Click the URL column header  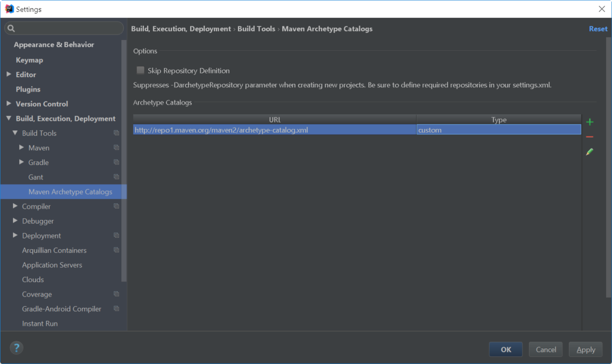tap(274, 120)
